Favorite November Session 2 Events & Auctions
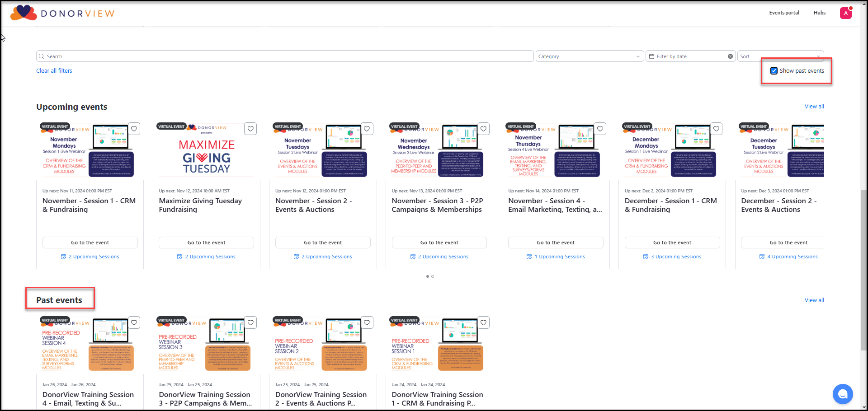Screen dimensions: 868x411 pos(367,129)
